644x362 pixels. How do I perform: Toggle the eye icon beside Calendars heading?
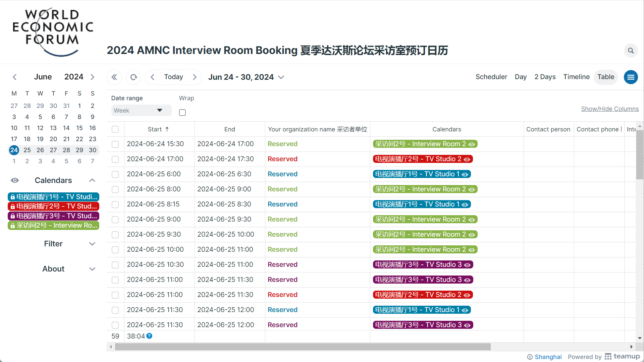(15, 180)
